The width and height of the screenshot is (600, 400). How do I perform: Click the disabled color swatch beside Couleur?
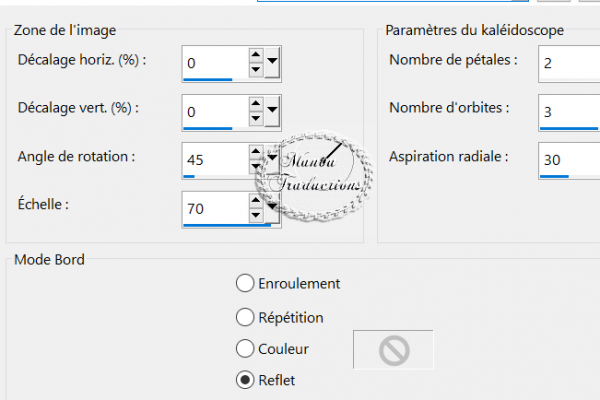tap(393, 350)
